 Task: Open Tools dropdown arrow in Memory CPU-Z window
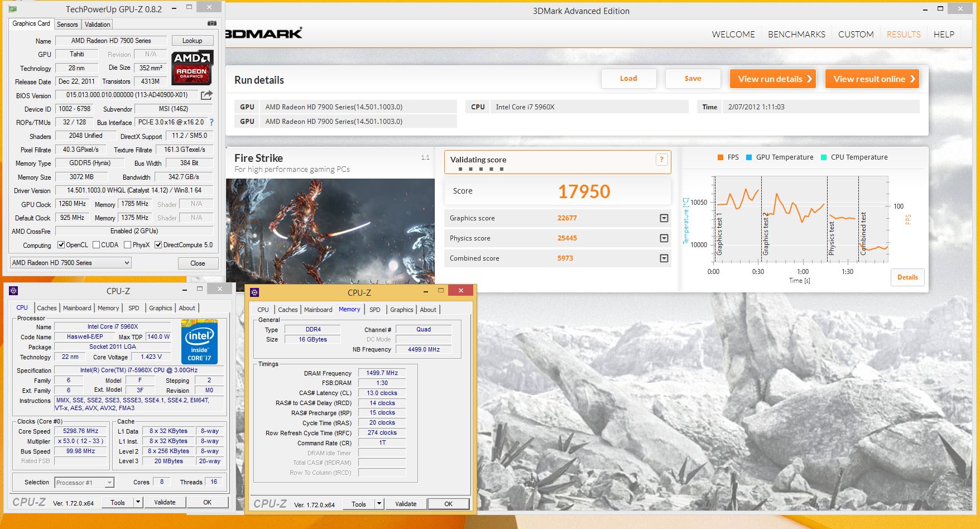point(379,504)
